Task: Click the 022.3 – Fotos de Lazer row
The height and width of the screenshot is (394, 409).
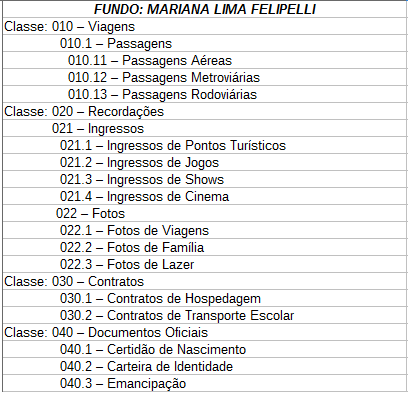Action: coord(205,264)
